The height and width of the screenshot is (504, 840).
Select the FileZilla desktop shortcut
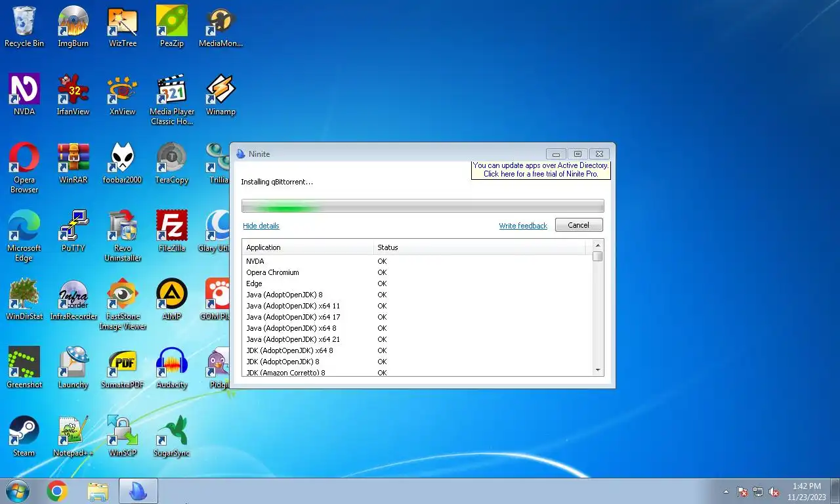(x=172, y=231)
